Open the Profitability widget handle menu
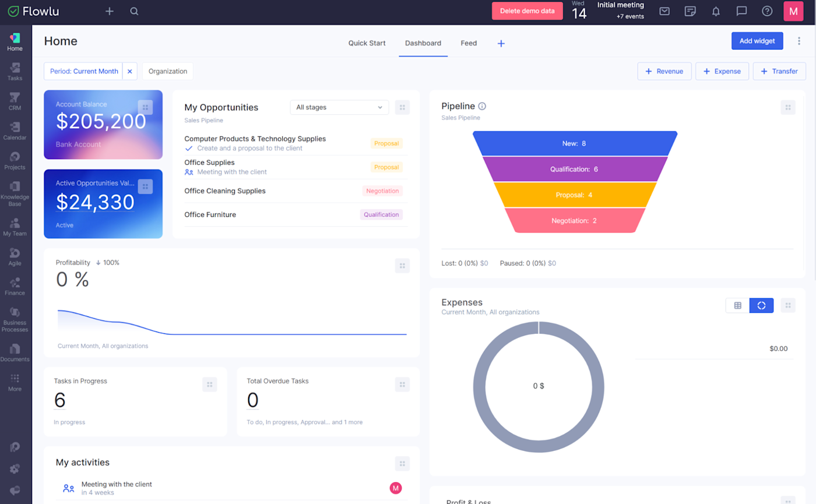 tap(402, 266)
